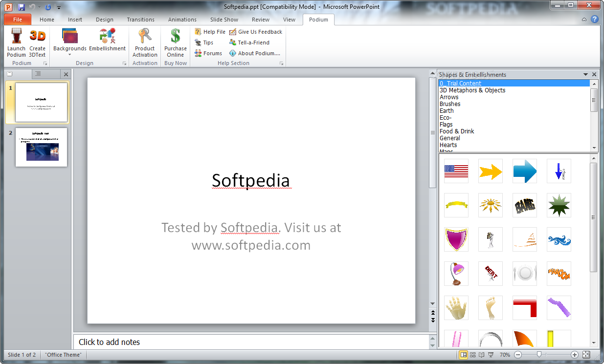Open the Transitions tab
The image size is (604, 364).
140,20
